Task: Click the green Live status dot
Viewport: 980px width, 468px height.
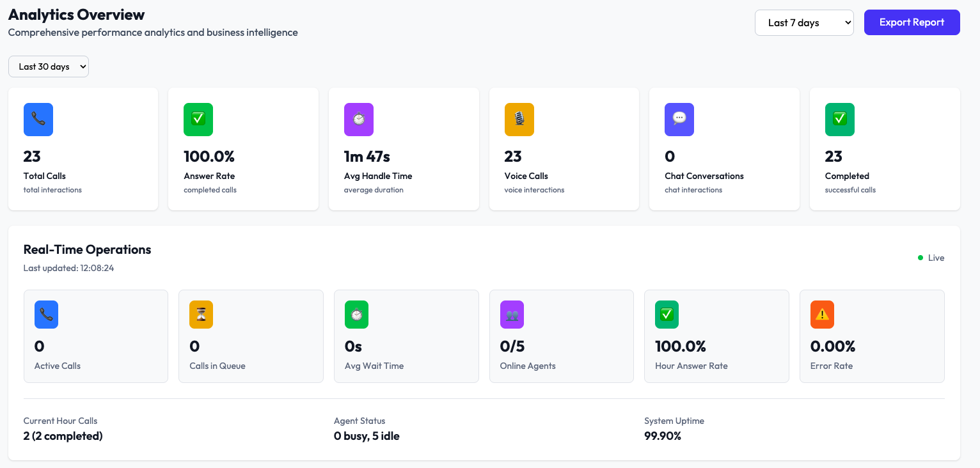Action: [921, 258]
